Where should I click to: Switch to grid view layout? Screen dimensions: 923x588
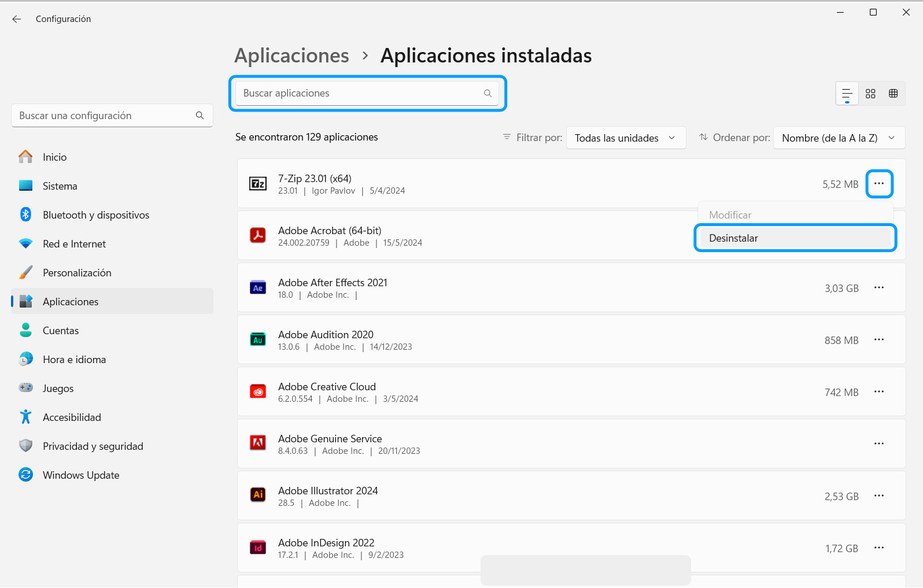point(870,94)
